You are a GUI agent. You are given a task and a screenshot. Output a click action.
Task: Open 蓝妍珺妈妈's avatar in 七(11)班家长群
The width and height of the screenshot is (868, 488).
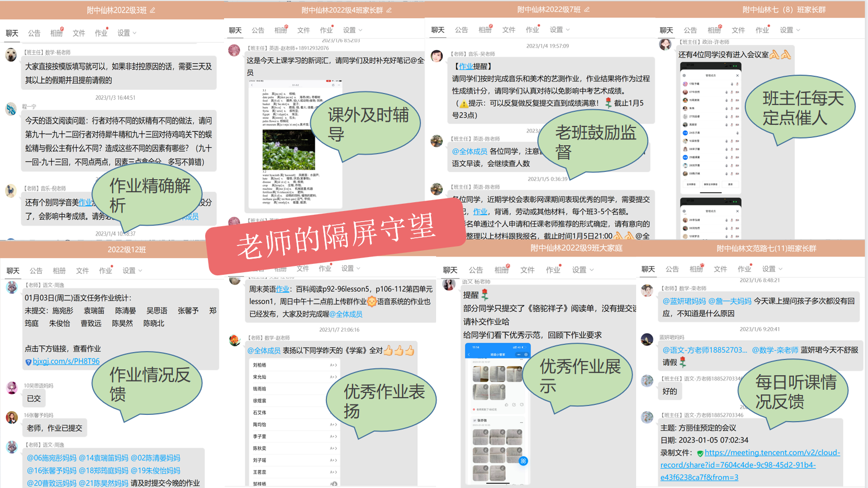[647, 340]
